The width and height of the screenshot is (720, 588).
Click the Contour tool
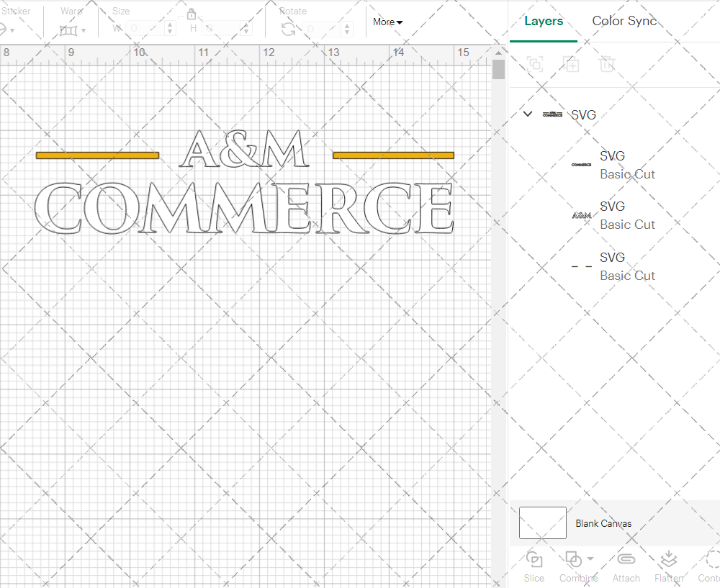click(x=710, y=567)
